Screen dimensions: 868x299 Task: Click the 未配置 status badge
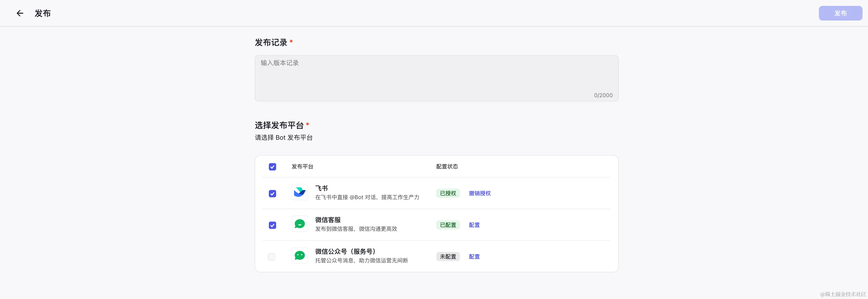448,256
